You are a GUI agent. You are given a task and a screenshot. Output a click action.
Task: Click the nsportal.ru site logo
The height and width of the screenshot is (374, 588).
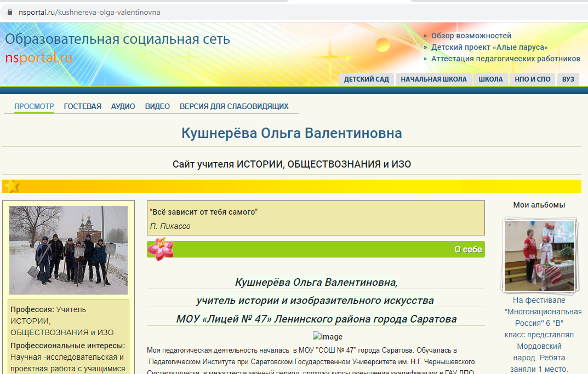39,58
